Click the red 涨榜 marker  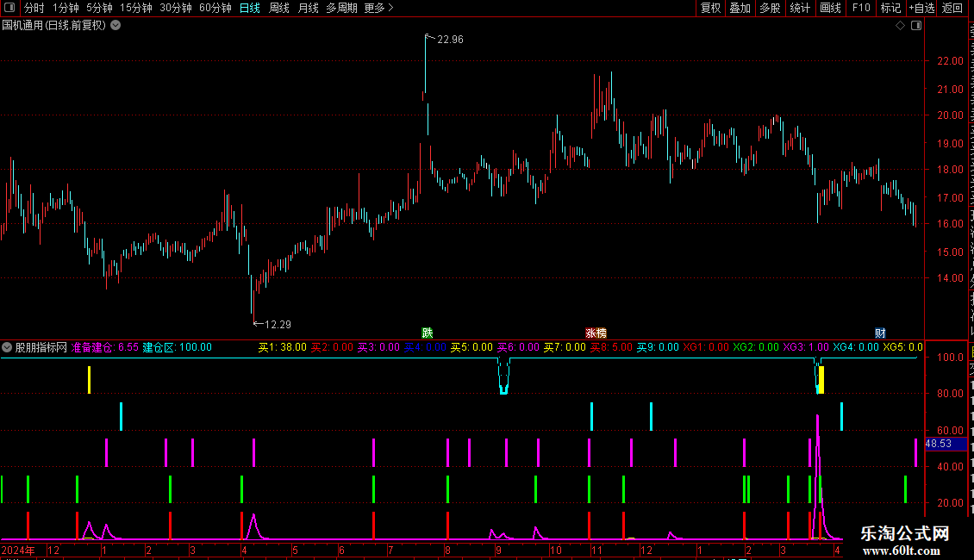(x=596, y=333)
